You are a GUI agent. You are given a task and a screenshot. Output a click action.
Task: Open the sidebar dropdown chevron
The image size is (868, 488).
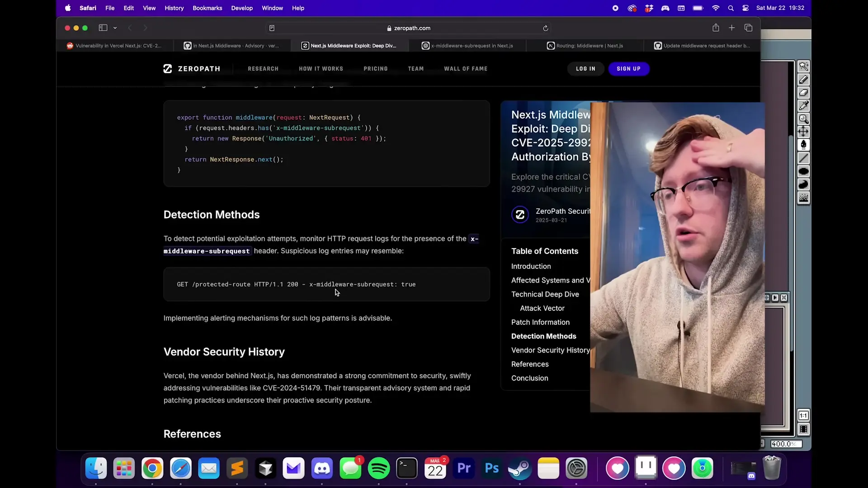click(115, 28)
